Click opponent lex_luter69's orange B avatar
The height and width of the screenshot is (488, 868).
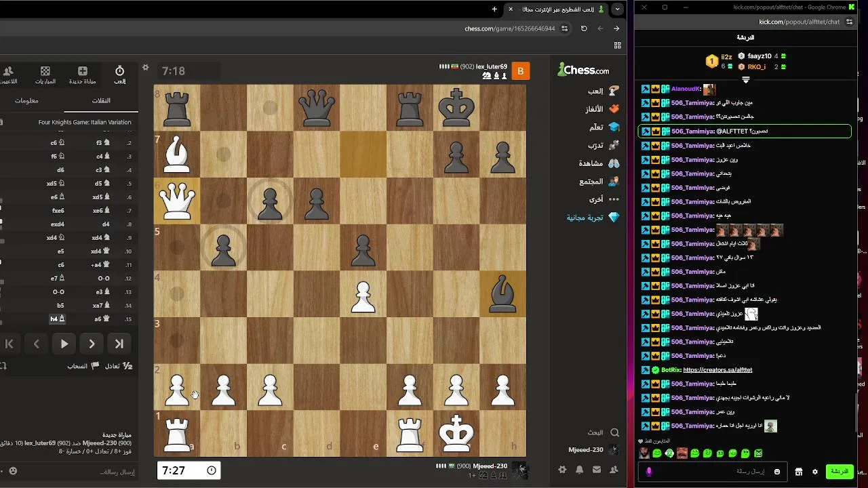(521, 71)
